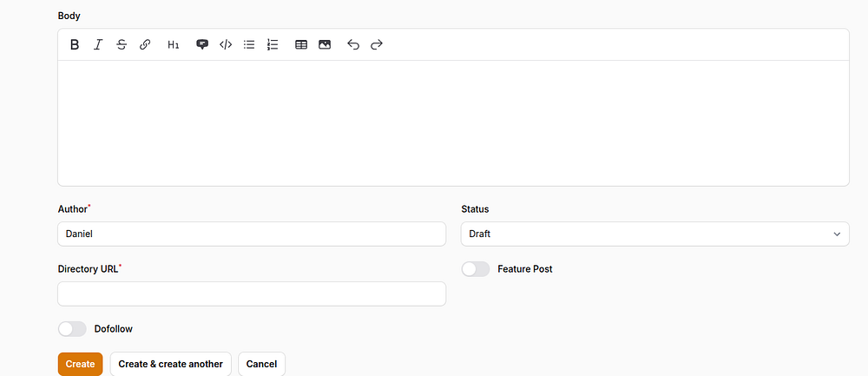Apply H1 heading style
The image size is (868, 376).
point(174,44)
